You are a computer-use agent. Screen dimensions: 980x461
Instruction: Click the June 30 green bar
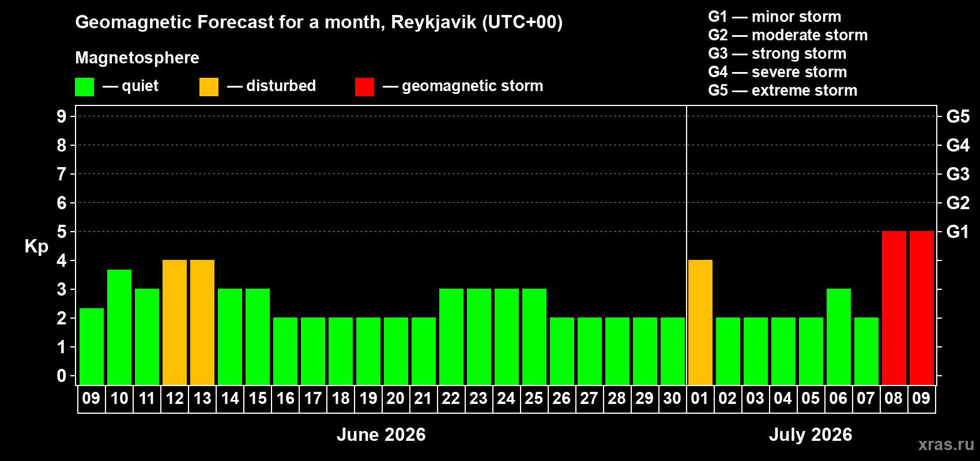coord(673,351)
